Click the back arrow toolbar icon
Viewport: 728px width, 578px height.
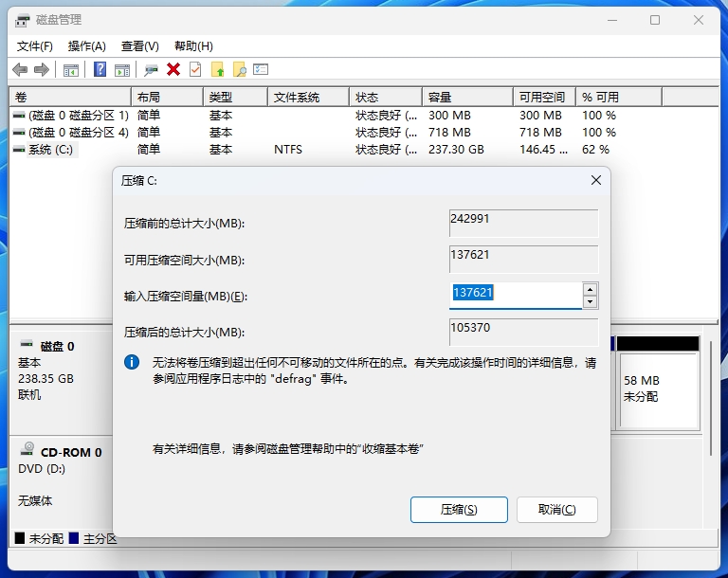(x=20, y=69)
